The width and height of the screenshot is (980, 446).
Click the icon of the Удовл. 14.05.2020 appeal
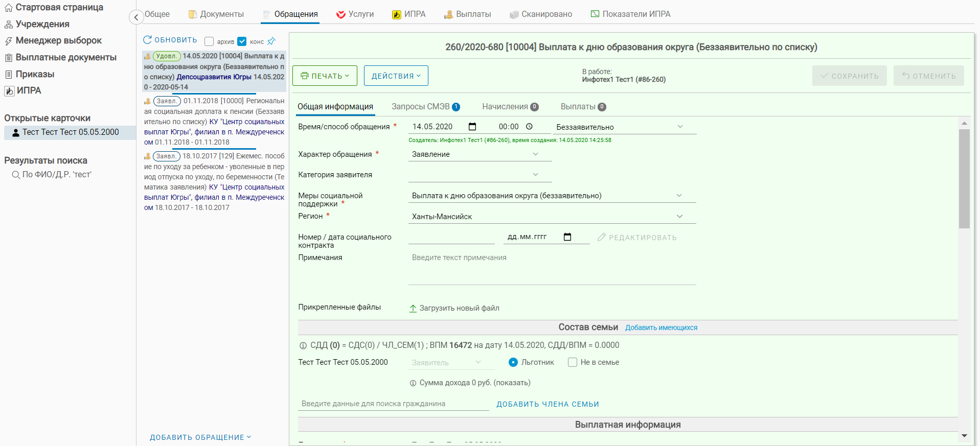click(x=147, y=56)
